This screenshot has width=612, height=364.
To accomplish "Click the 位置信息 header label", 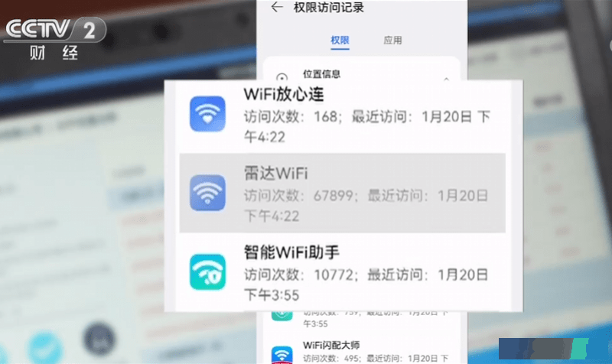I will 321,74.
